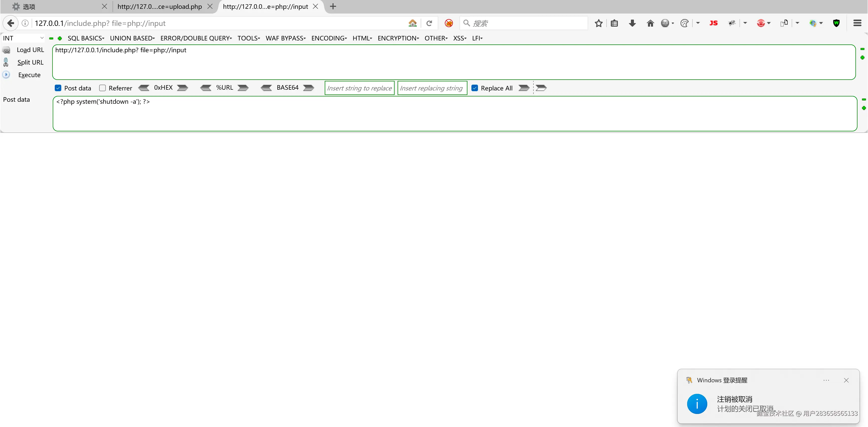
Task: Click the 0xHEX encode right arrow
Action: pos(183,88)
